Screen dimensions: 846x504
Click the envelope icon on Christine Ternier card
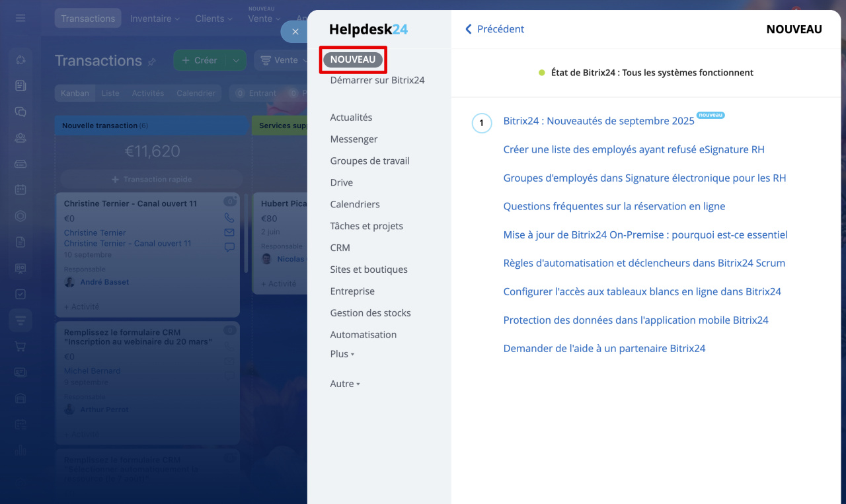point(229,233)
